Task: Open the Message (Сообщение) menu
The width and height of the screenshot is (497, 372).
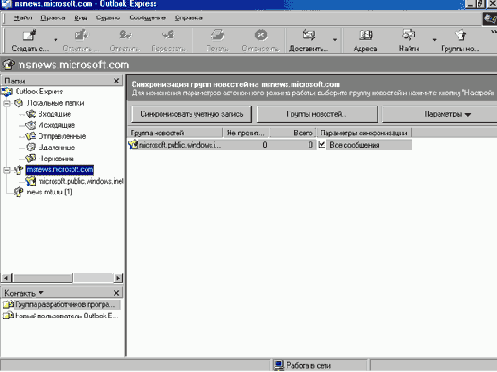Action: point(147,18)
